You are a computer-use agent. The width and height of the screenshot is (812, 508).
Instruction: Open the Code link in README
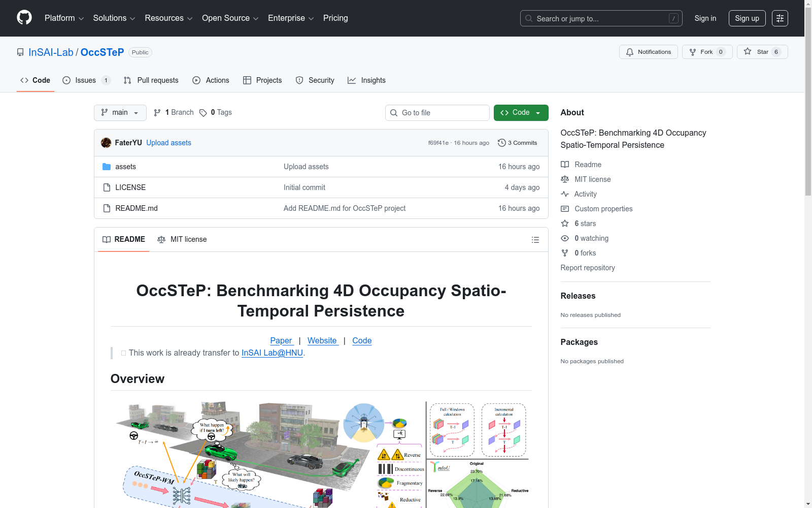[362, 340]
